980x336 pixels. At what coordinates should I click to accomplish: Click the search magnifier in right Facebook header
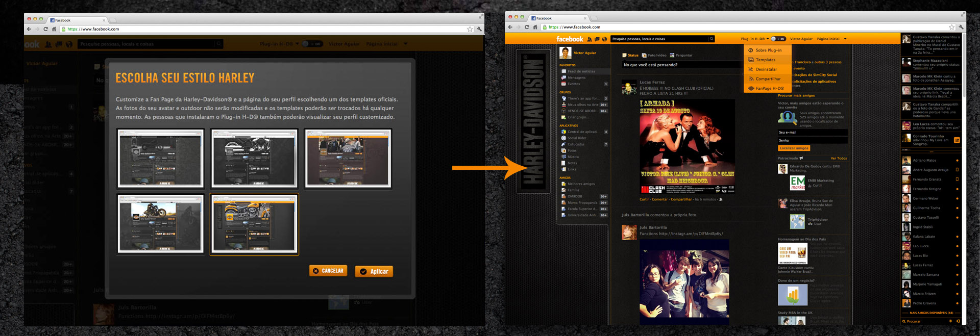pos(711,39)
